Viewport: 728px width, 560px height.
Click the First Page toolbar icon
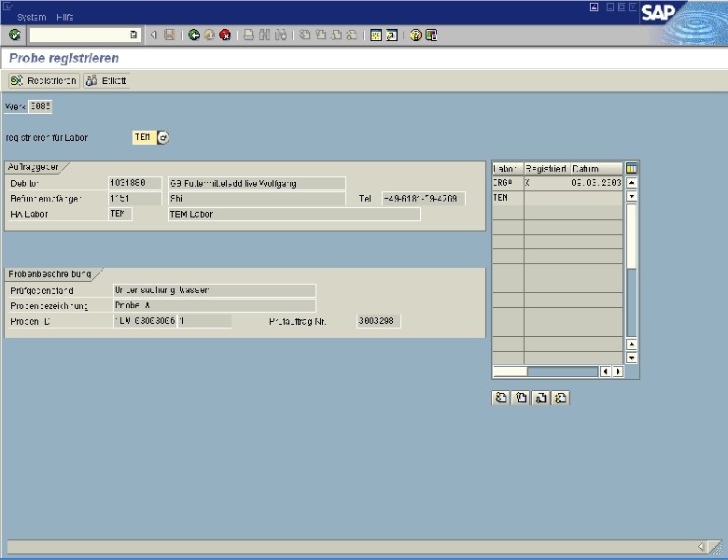click(x=304, y=35)
